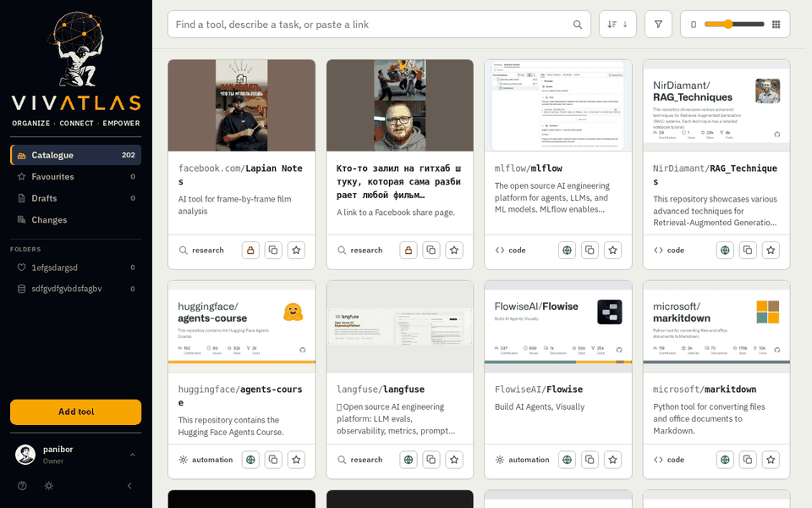812x508 pixels.
Task: Click the research tag on Lapian Notes card
Action: 201,250
